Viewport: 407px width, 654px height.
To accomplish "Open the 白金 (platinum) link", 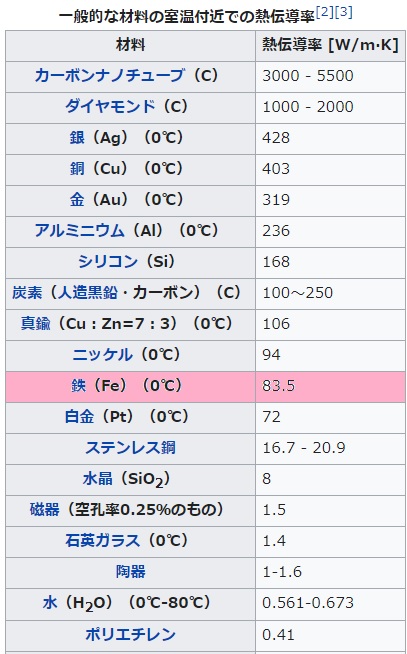I will pos(80,416).
